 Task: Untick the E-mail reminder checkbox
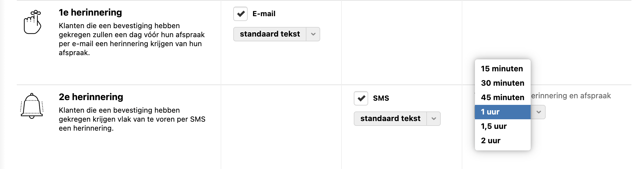pyautogui.click(x=240, y=14)
